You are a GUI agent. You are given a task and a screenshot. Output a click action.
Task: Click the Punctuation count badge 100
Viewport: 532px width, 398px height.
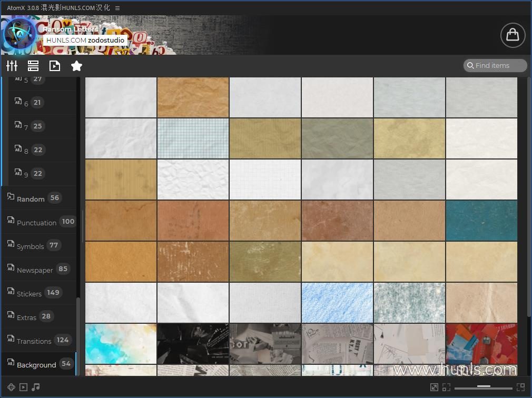68,222
